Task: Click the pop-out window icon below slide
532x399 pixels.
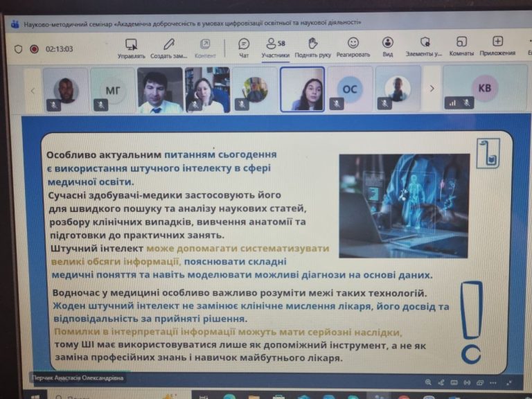Action: point(480,382)
